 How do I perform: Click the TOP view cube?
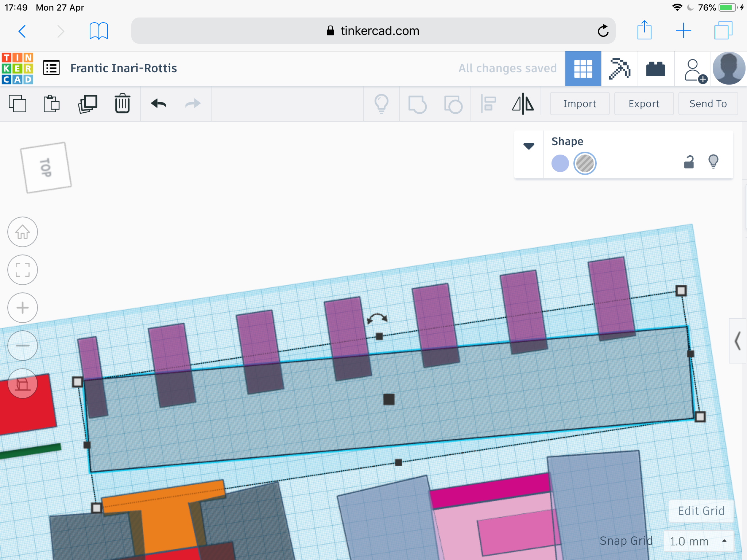coord(46,167)
